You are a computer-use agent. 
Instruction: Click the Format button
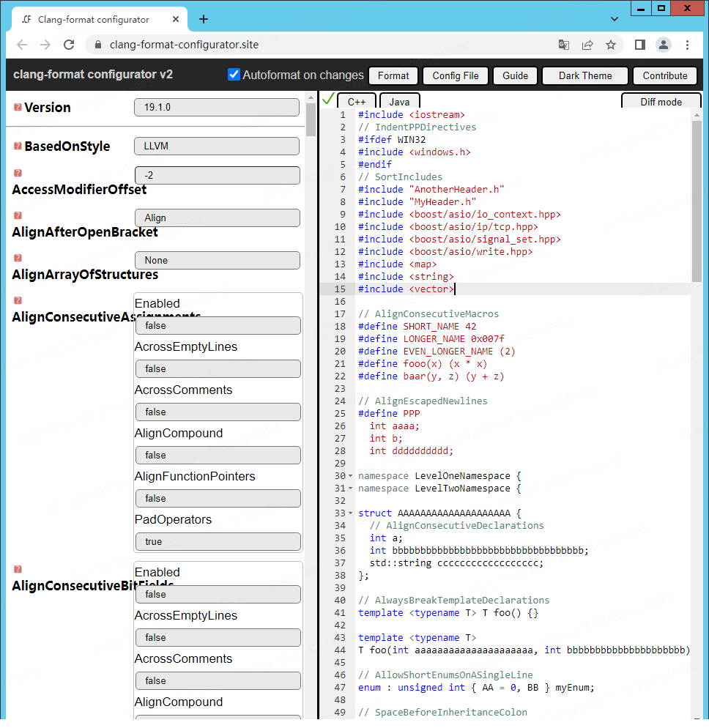point(393,75)
